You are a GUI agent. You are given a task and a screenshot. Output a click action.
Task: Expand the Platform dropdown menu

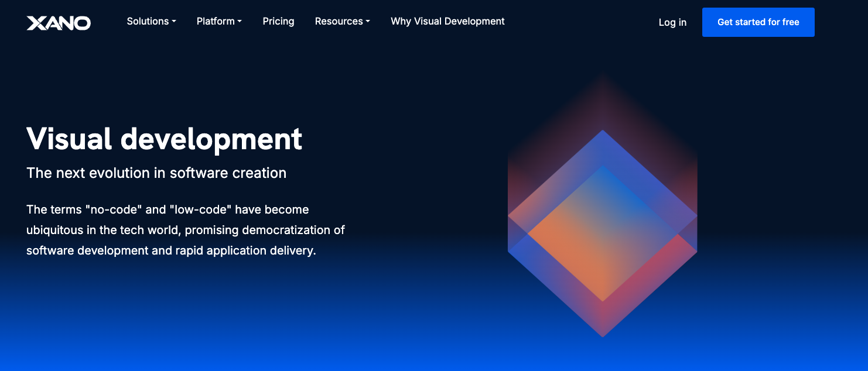pyautogui.click(x=219, y=21)
